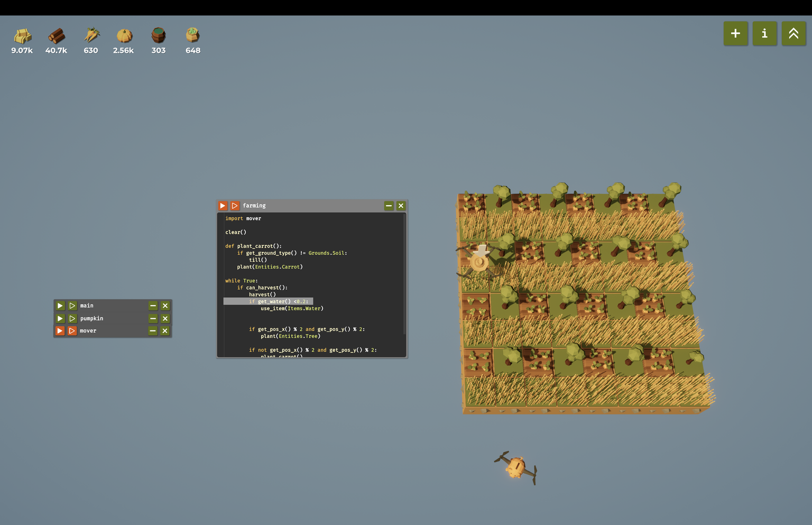Run the pumpkin script
Screen dimensions: 812x525
[x=60, y=318]
